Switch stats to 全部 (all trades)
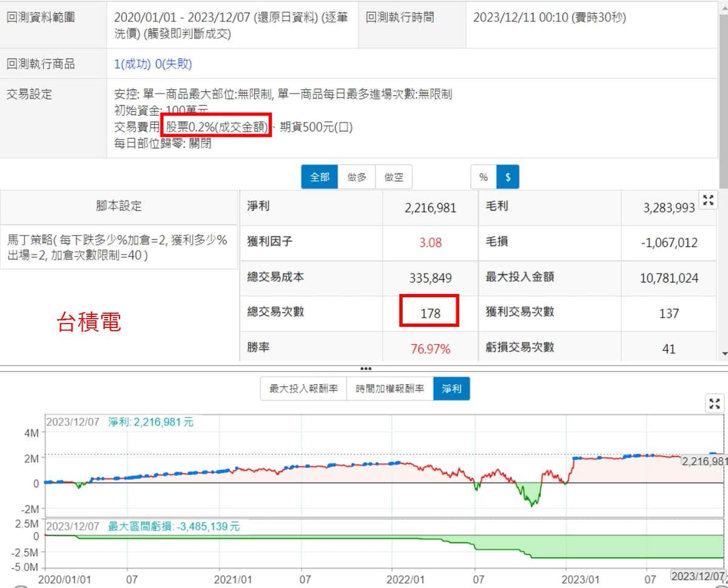This screenshot has width=728, height=588. point(320,177)
